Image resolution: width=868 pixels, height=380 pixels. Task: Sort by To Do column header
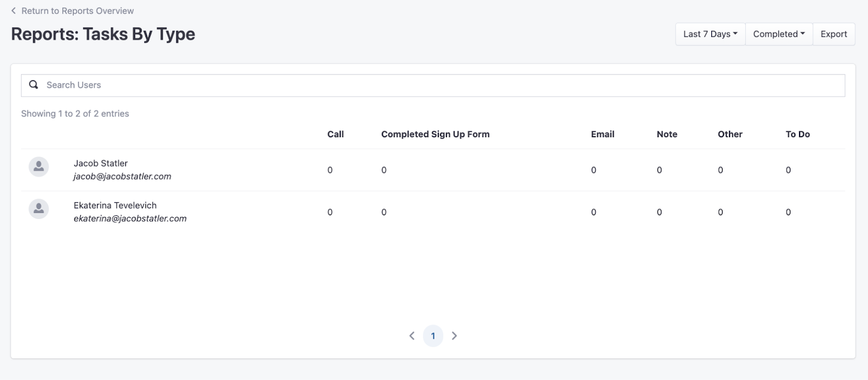pyautogui.click(x=797, y=134)
